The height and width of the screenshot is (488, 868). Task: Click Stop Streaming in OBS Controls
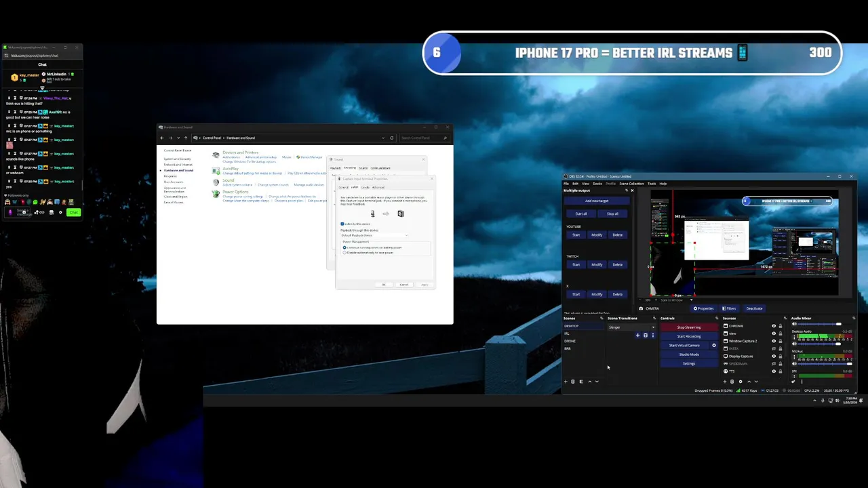tap(689, 327)
